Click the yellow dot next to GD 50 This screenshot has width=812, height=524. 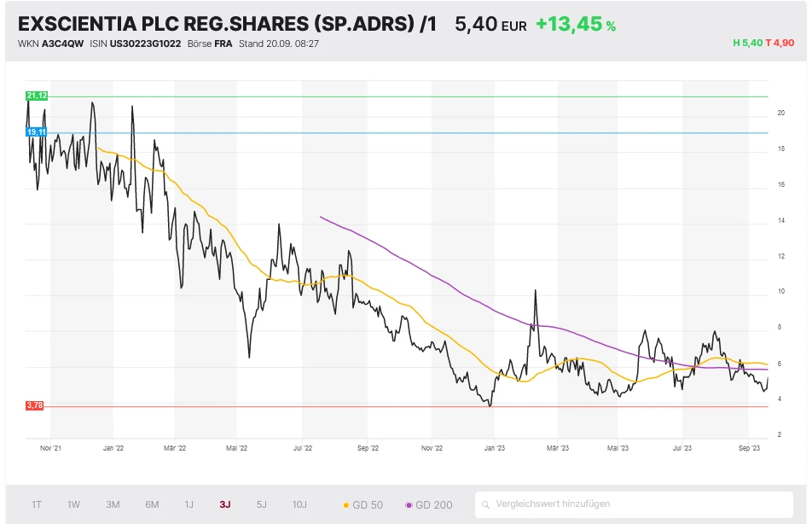click(x=345, y=505)
